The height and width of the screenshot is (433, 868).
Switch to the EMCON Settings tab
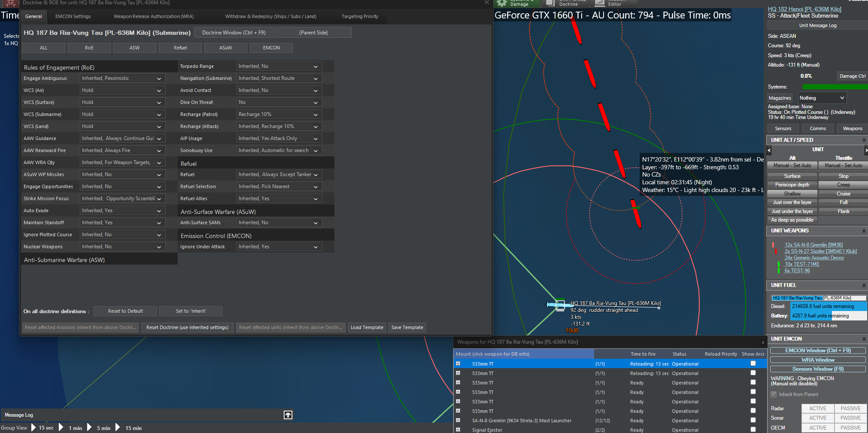tap(73, 16)
